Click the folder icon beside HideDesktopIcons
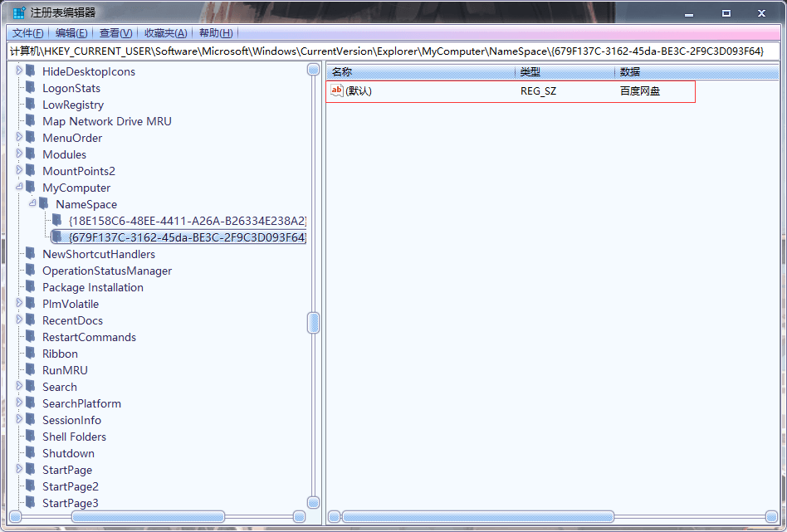 click(31, 71)
